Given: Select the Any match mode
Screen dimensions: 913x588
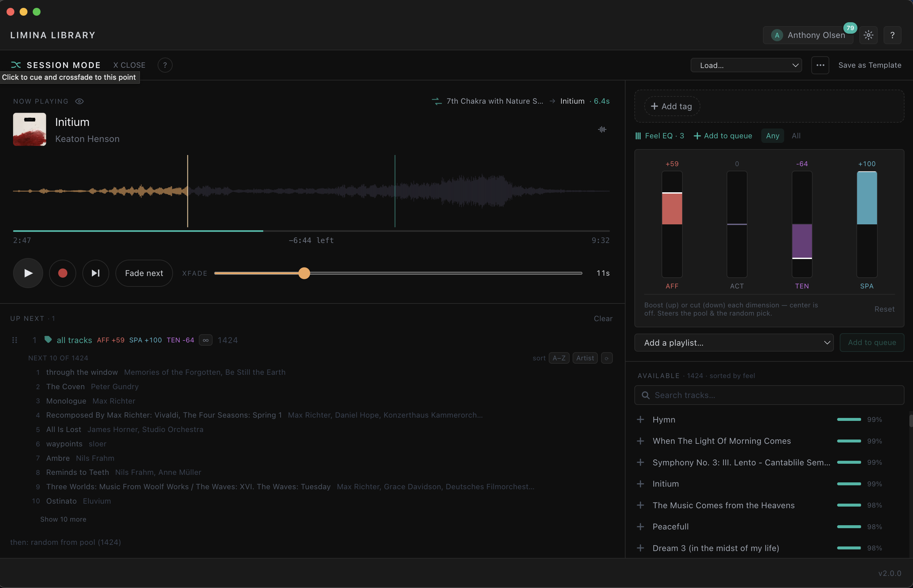Looking at the screenshot, I should [x=772, y=136].
